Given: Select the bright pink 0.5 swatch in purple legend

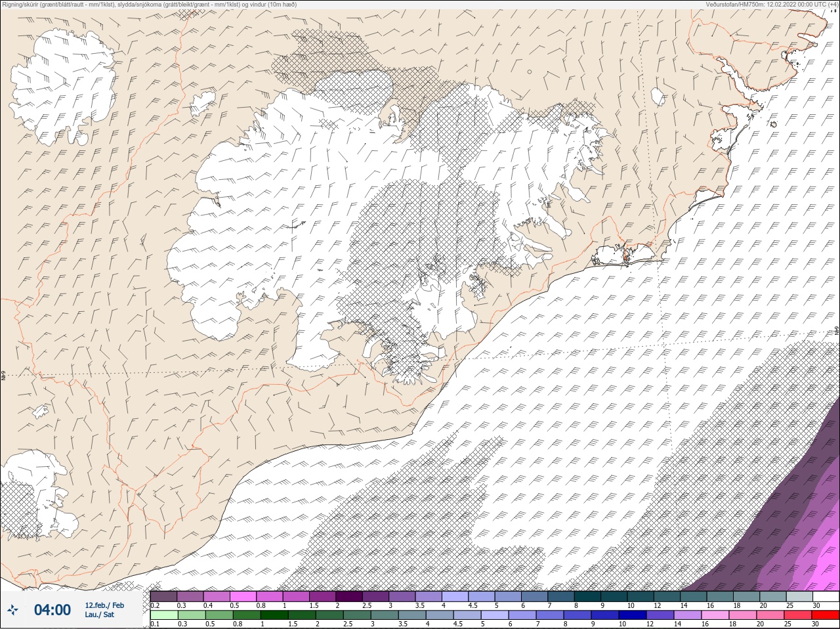Looking at the screenshot, I should pyautogui.click(x=243, y=596).
